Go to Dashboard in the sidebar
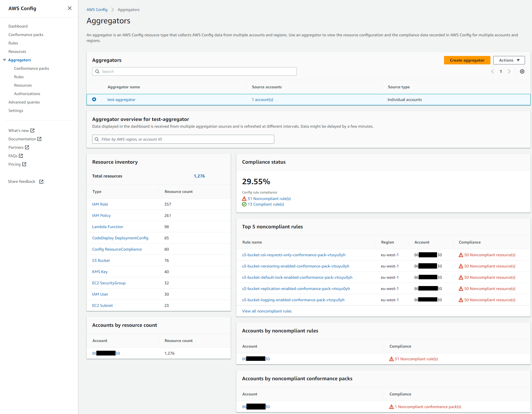The image size is (532, 414). pos(18,26)
